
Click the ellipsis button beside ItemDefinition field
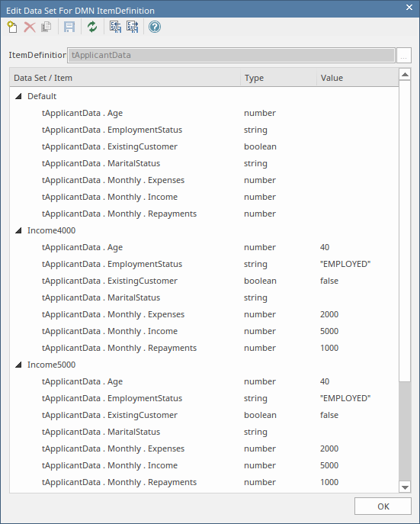coord(404,55)
